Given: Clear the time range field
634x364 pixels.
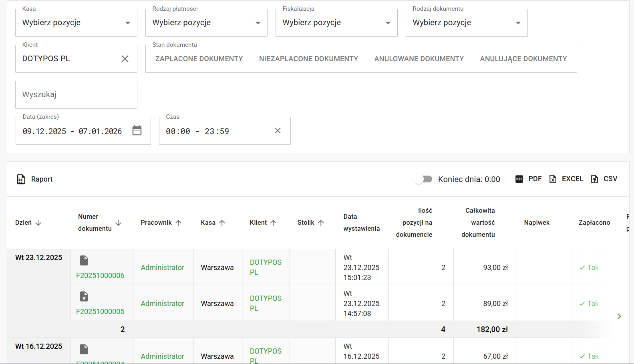Looking at the screenshot, I should point(278,131).
